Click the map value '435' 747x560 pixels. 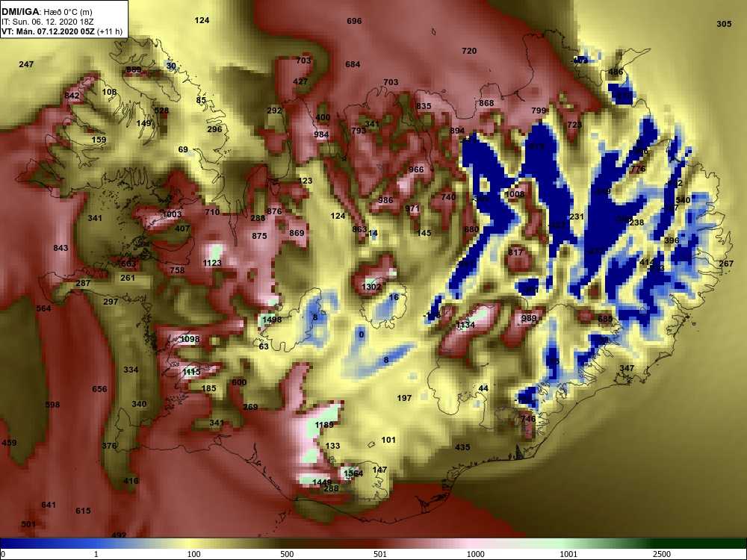(x=462, y=447)
